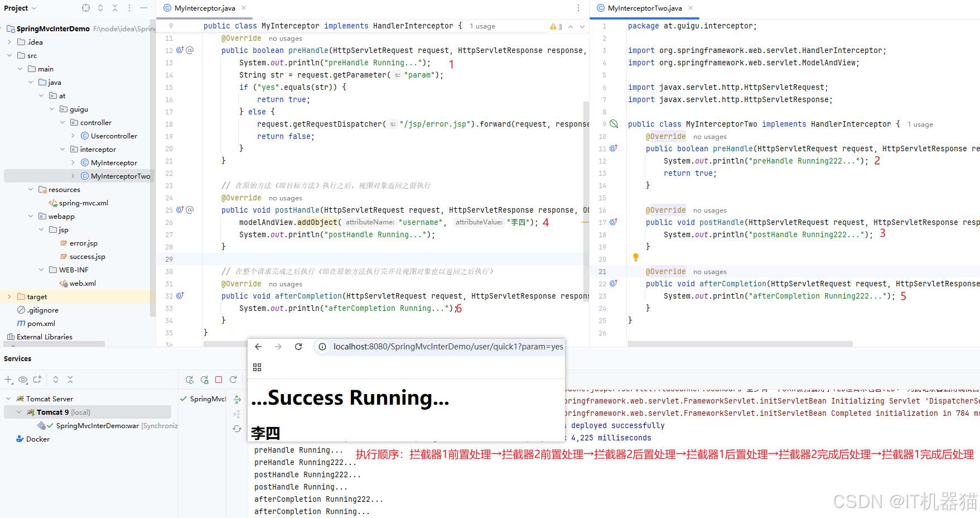Select opened file locator in Project panel

pyautogui.click(x=85, y=8)
